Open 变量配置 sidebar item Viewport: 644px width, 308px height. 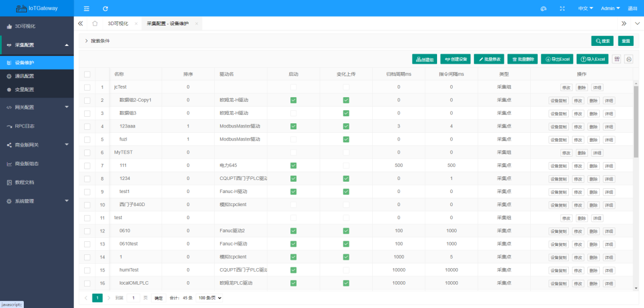tap(37, 89)
